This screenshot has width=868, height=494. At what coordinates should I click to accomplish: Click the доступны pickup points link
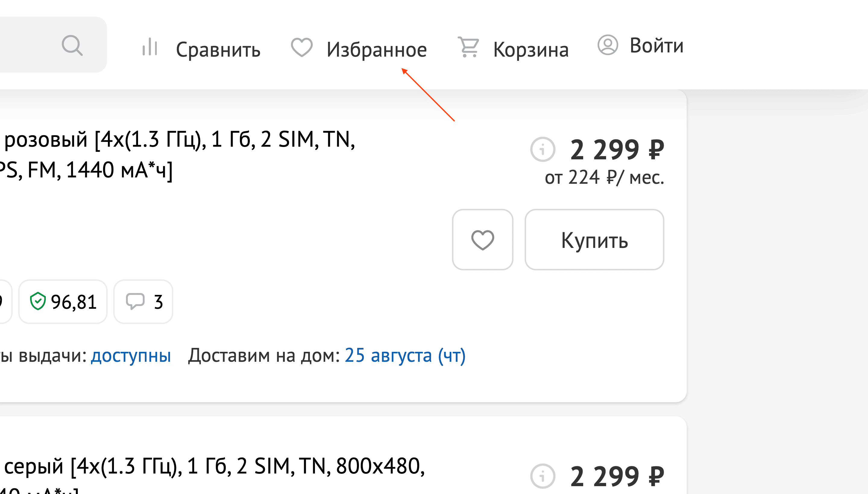131,355
